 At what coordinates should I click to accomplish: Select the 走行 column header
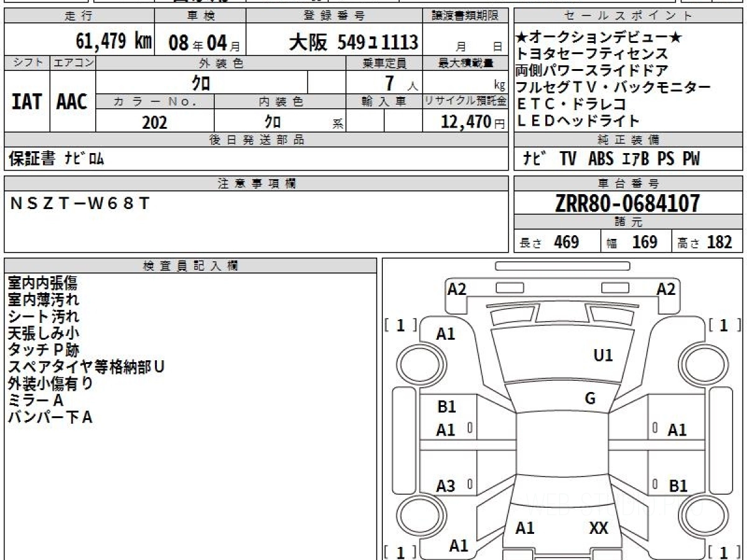click(78, 16)
